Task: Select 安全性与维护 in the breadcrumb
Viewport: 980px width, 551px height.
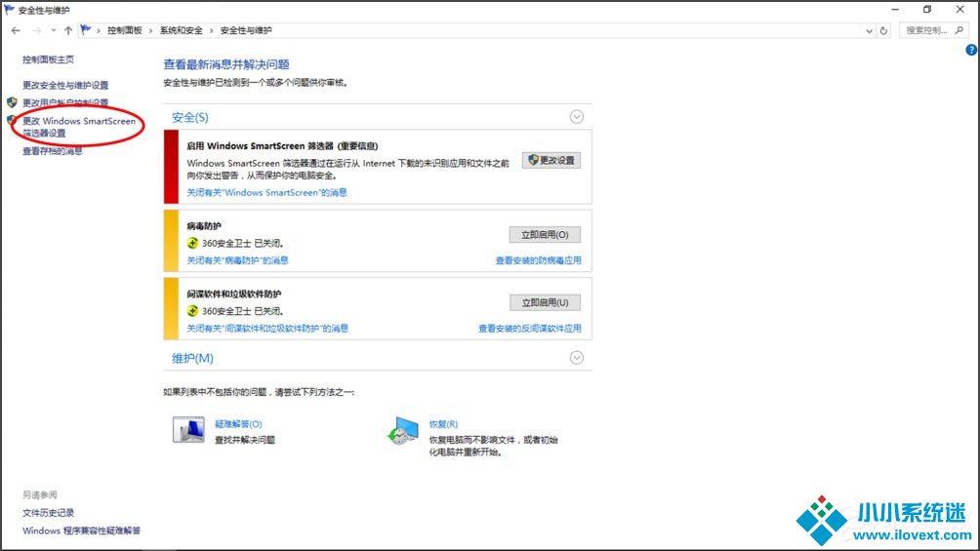Action: (x=246, y=30)
